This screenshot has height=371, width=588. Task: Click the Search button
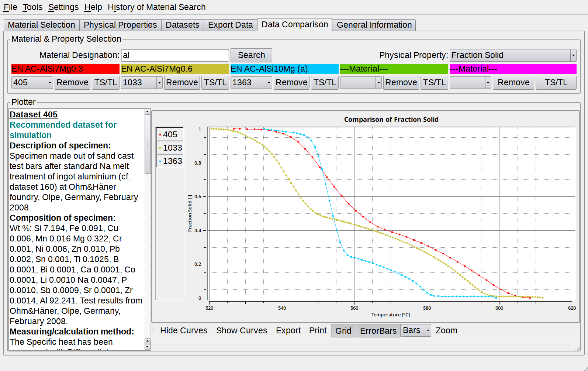(x=251, y=55)
